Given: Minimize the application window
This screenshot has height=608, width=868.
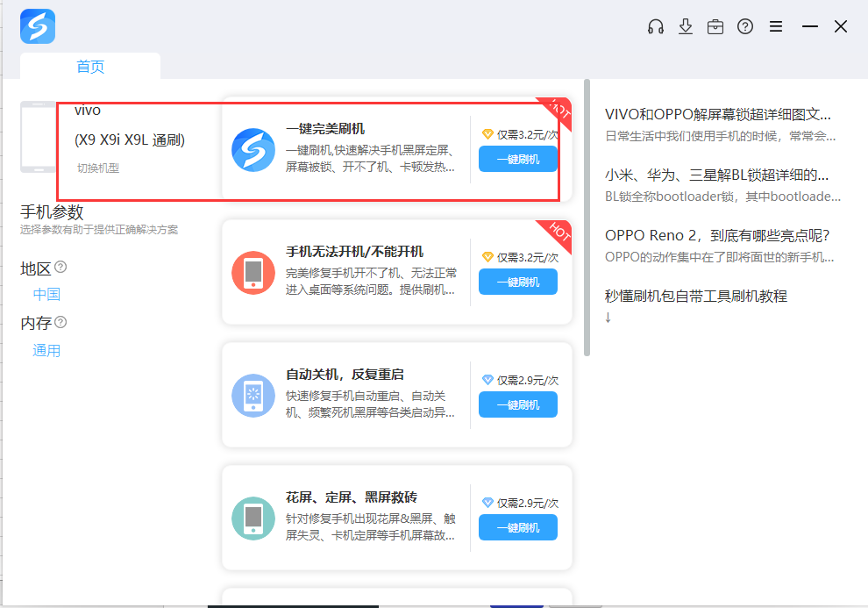Looking at the screenshot, I should tap(810, 26).
